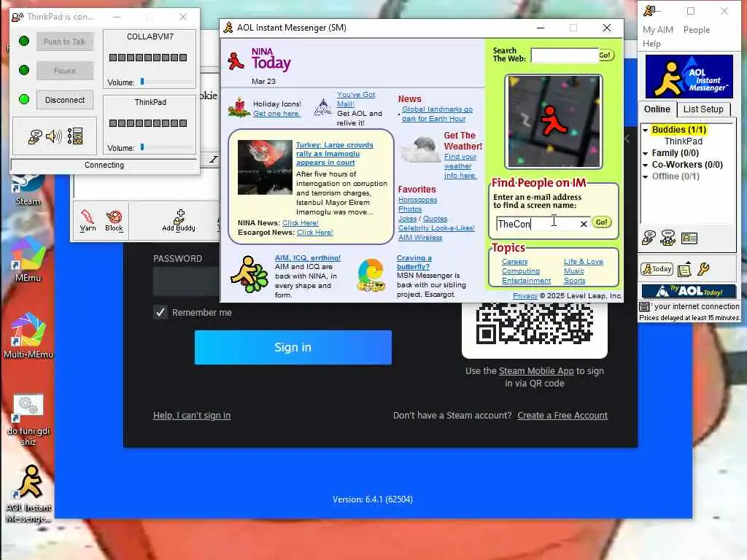Open the Privacy link
747x560 pixels.
[525, 296]
